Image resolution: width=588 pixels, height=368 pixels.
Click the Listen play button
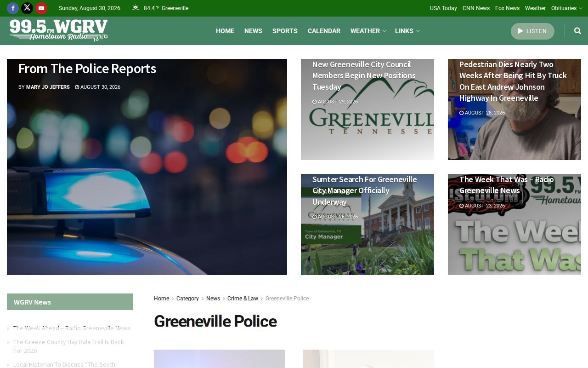click(532, 31)
